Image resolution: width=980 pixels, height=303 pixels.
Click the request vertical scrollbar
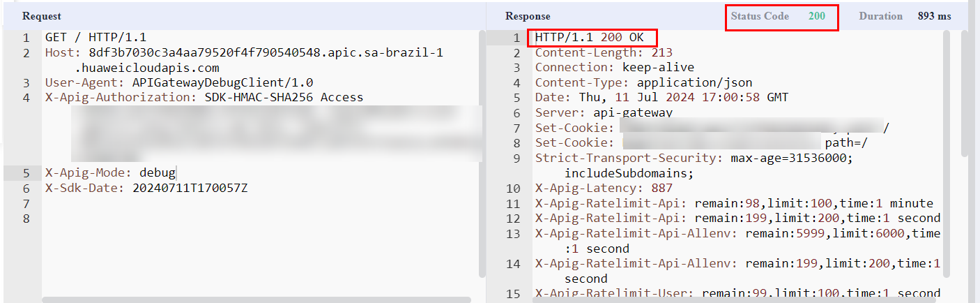(482, 154)
